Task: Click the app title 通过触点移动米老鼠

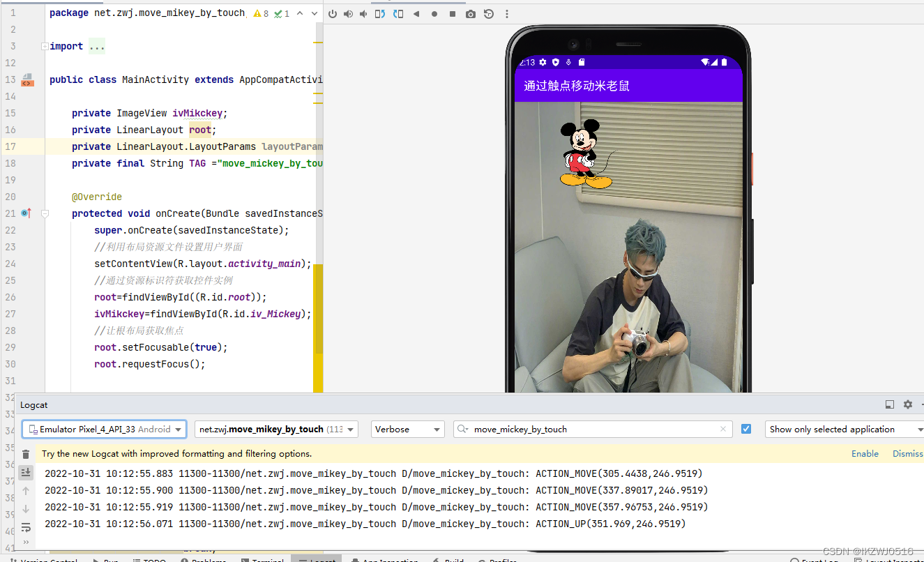Action: pyautogui.click(x=577, y=86)
